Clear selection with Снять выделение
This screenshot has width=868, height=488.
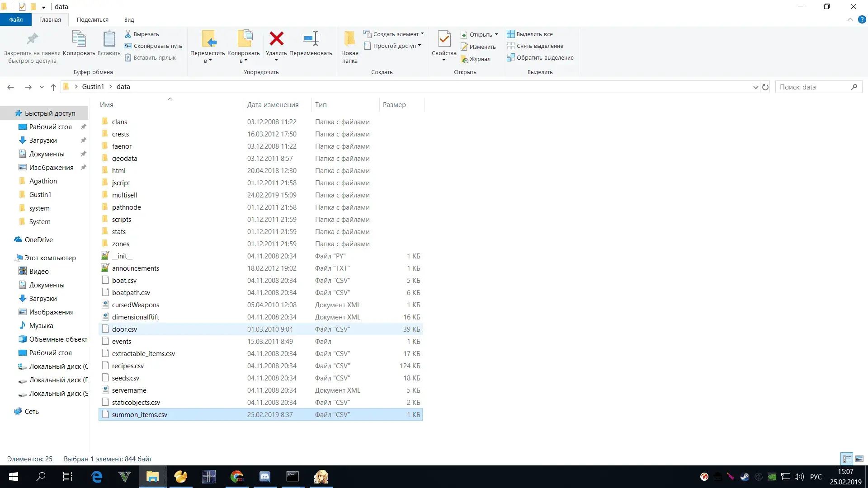535,46
